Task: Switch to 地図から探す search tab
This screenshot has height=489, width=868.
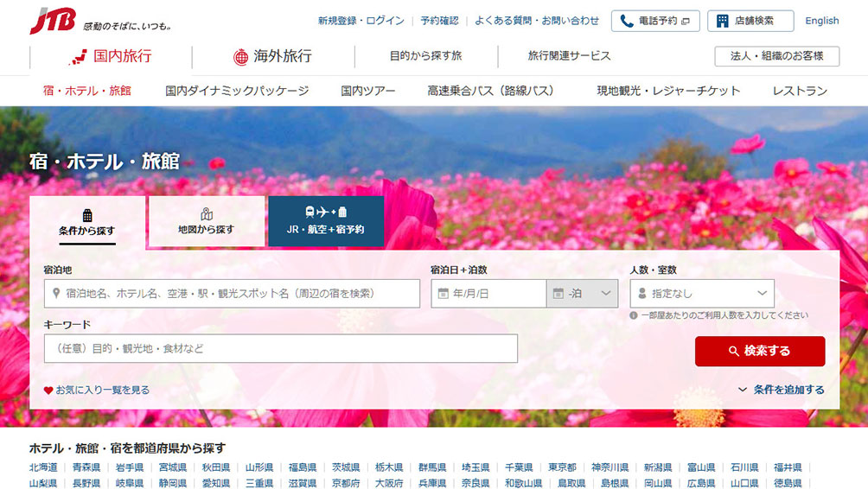Action: [x=207, y=221]
